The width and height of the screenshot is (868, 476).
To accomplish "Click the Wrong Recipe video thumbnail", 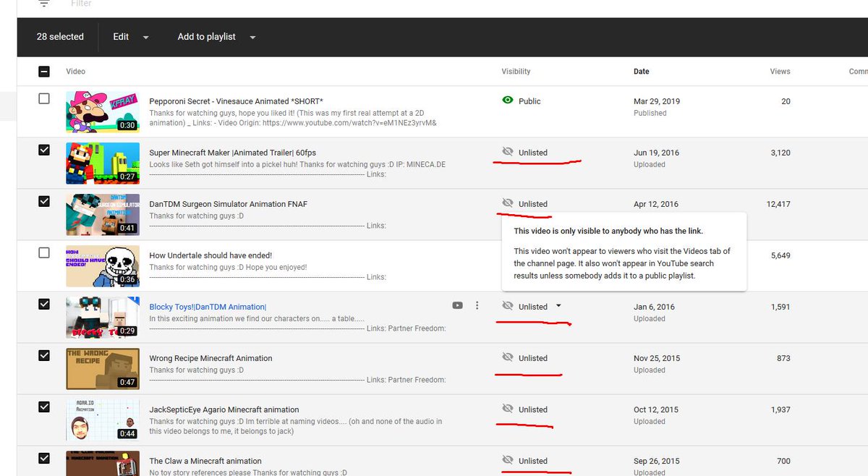I will [x=103, y=368].
